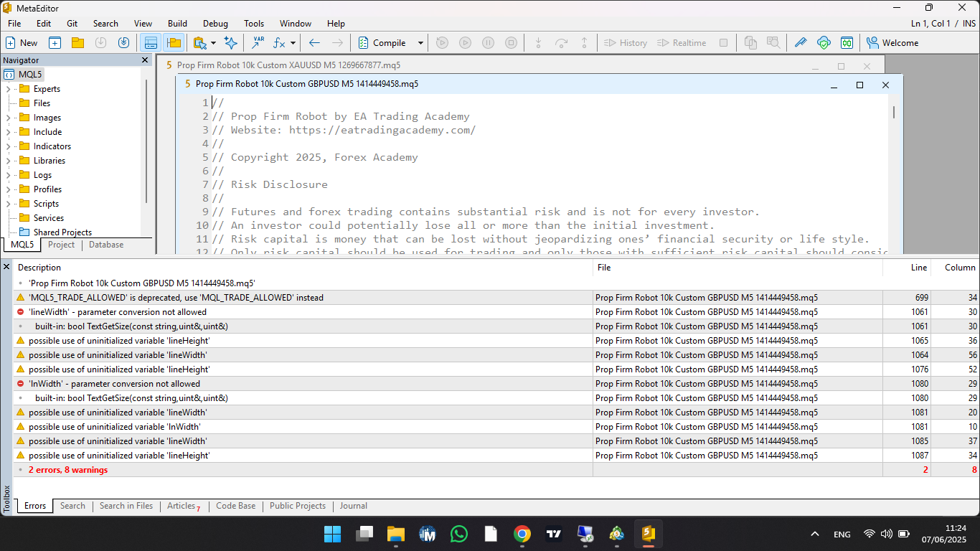
Task: Click the Line column header
Action: (907, 268)
